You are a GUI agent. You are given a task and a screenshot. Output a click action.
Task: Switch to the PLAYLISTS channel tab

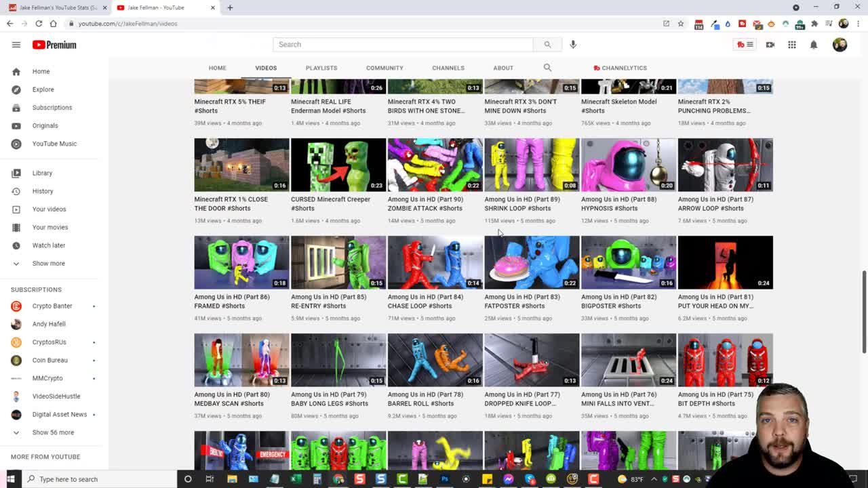pos(321,68)
